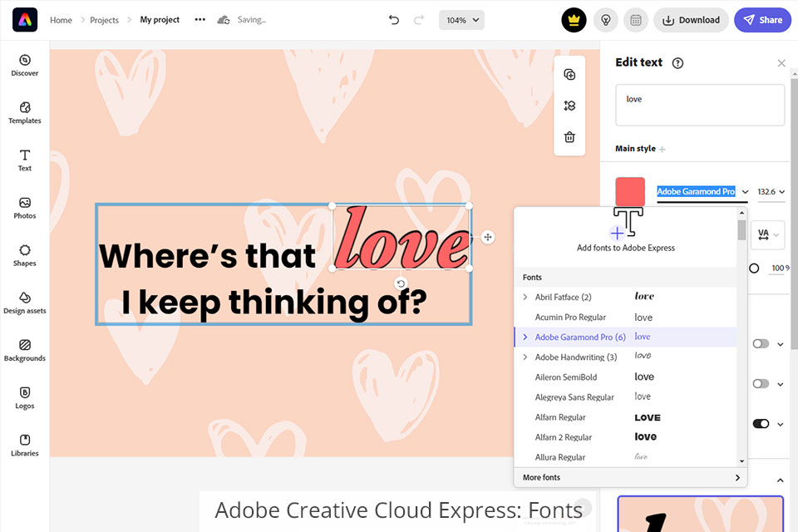This screenshot has height=532, width=798.
Task: Expand options beside the first off toggle
Action: tap(781, 344)
